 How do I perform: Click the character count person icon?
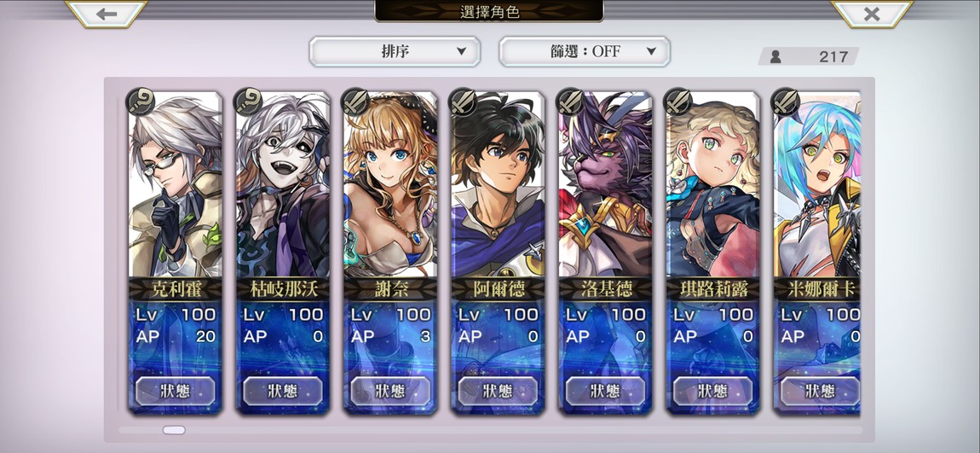(775, 57)
